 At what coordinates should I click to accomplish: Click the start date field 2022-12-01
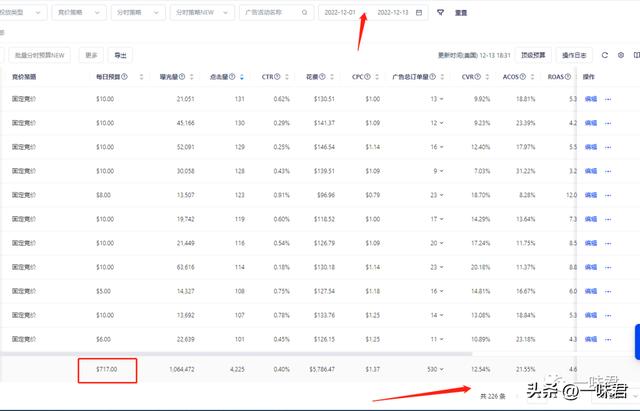pos(340,13)
